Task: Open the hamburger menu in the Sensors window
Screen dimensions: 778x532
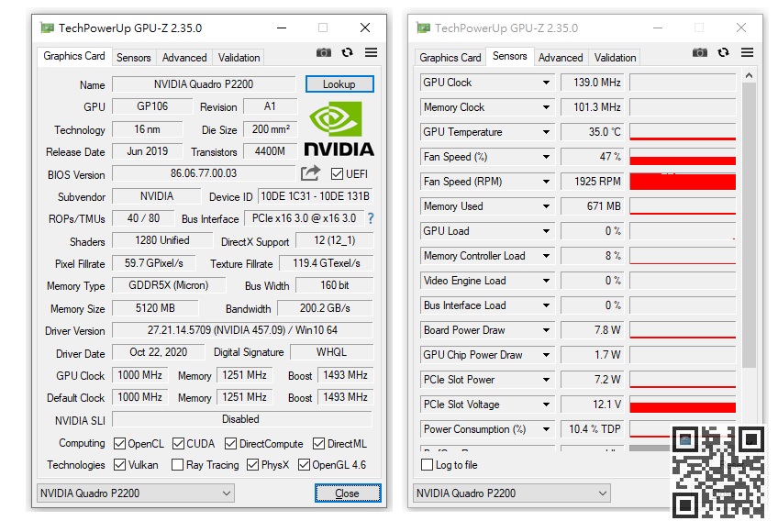Action: pyautogui.click(x=747, y=52)
